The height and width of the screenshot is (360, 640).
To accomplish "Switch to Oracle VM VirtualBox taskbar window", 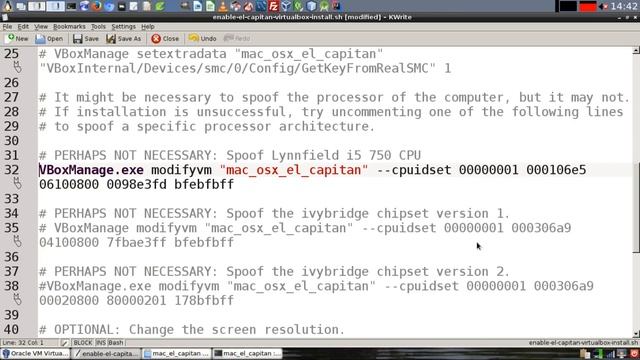I will point(35,353).
